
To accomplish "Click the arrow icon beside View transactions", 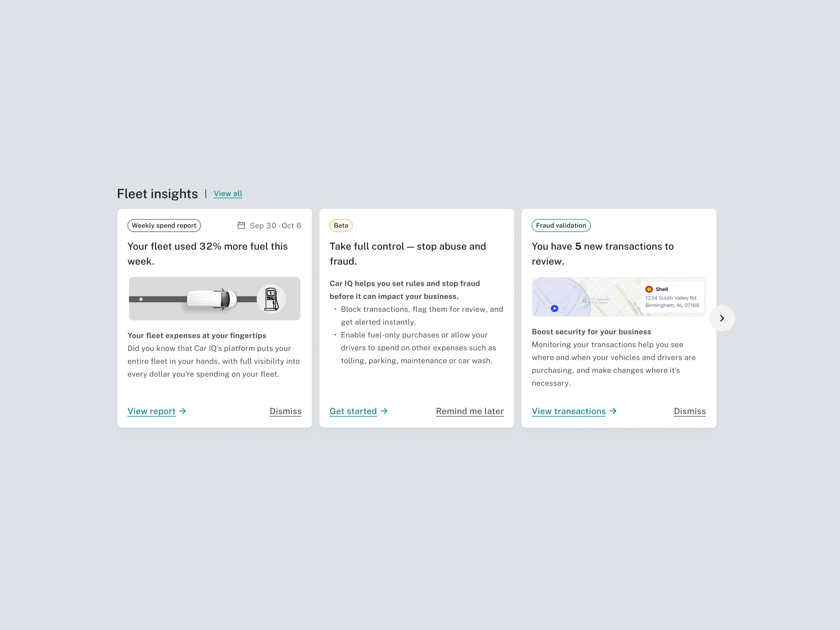I will [x=613, y=411].
